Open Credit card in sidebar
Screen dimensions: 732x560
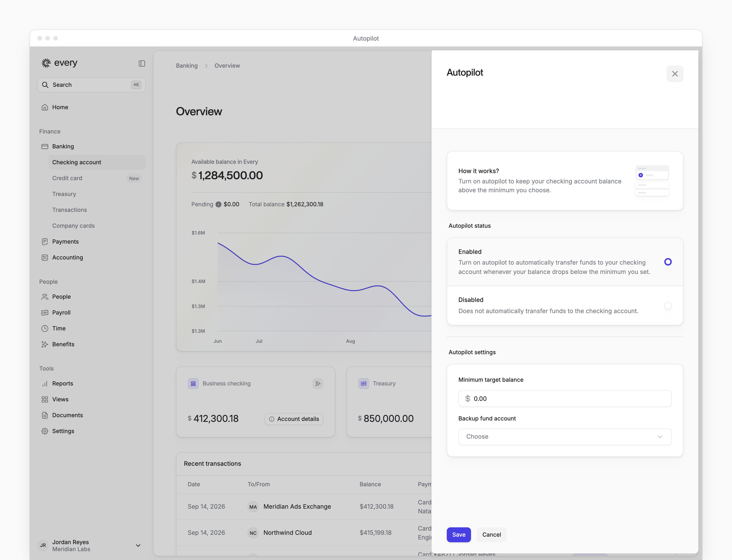[x=97, y=178]
